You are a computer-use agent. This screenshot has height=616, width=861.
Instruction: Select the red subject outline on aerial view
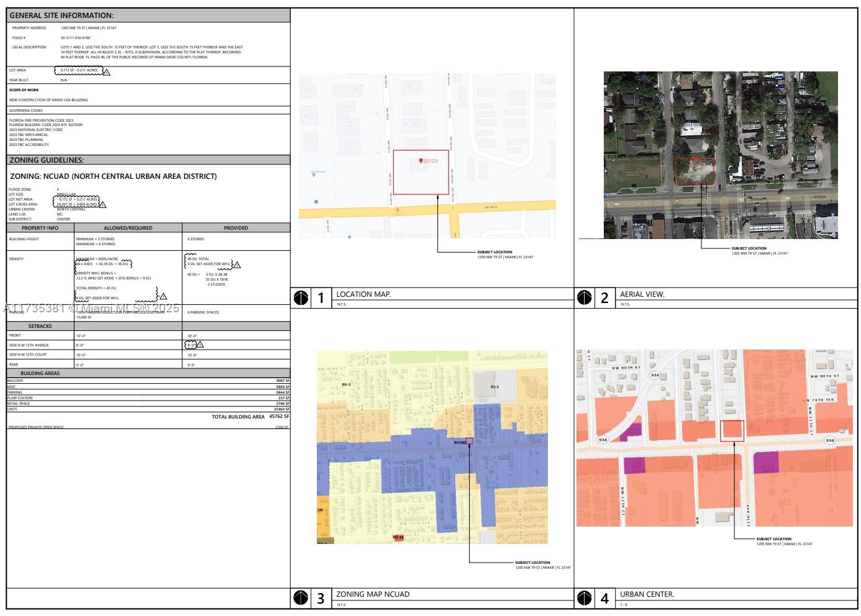(x=695, y=171)
